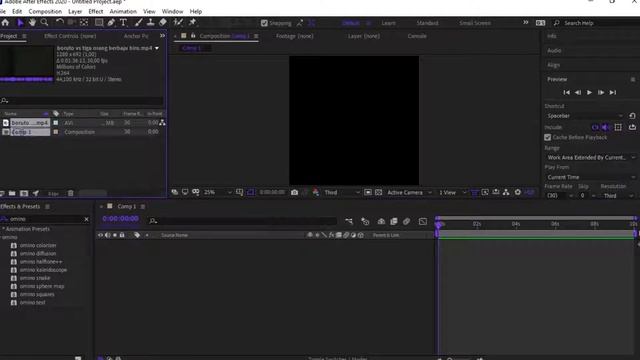Open the Animation menu
Screen dimensions: 640x360
coord(123,11)
